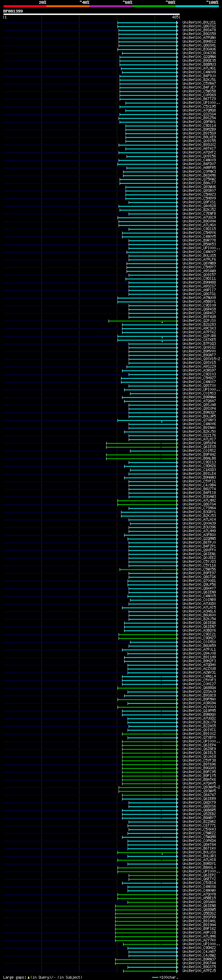Select hit label UniRef100_A7QVF2
The height and width of the screenshot is (980, 222).
pyautogui.click(x=199, y=152)
